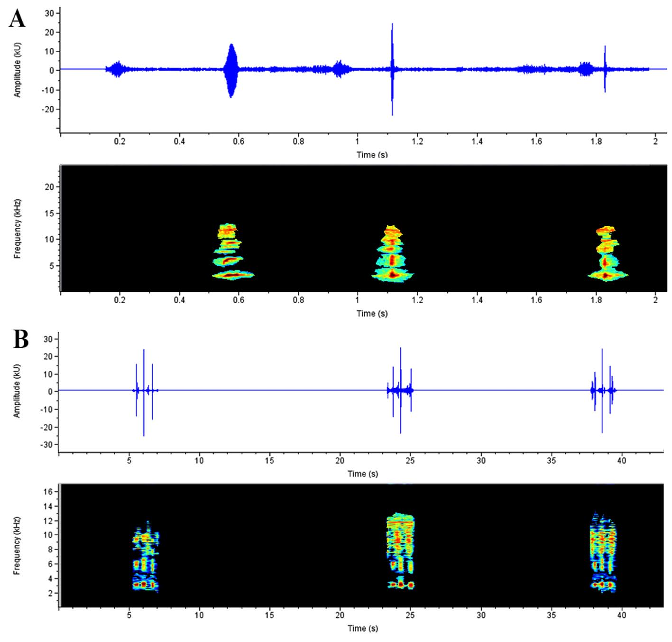Click "20" time tick under panel B waveform
Image resolution: width=672 pixels, height=642 pixels.
coord(340,460)
